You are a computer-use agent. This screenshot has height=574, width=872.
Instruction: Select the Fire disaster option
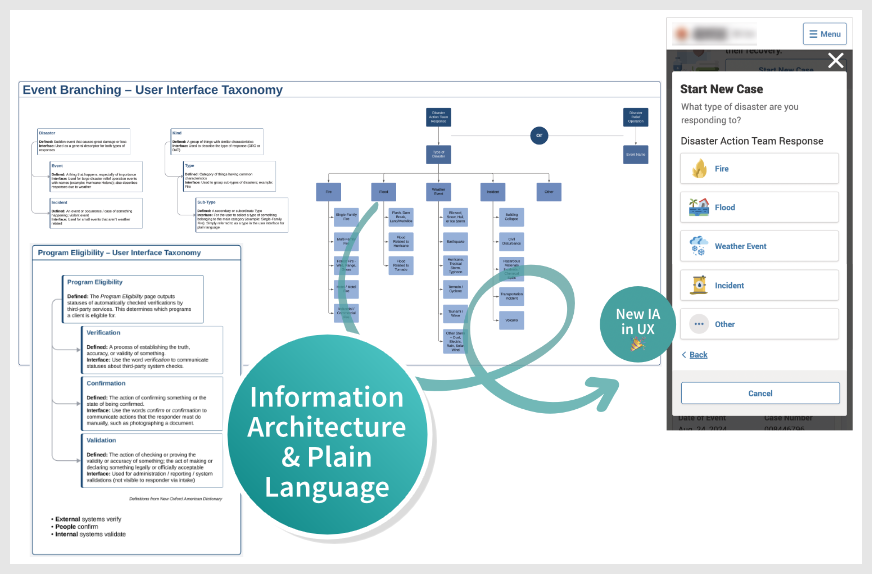click(x=759, y=169)
